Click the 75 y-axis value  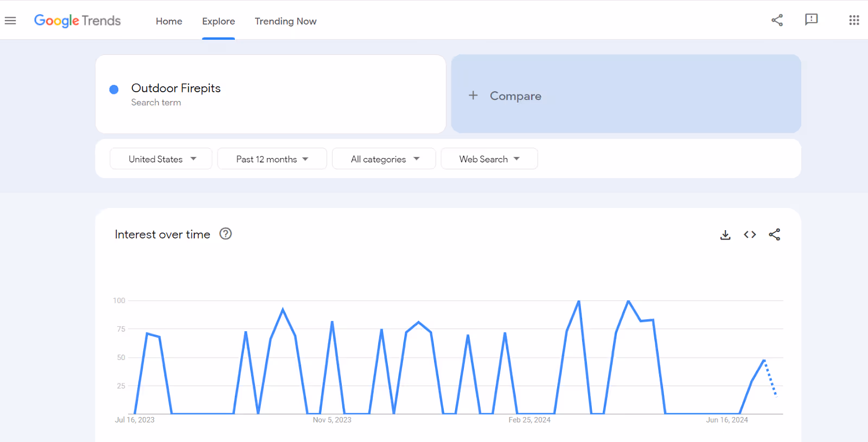pyautogui.click(x=121, y=329)
